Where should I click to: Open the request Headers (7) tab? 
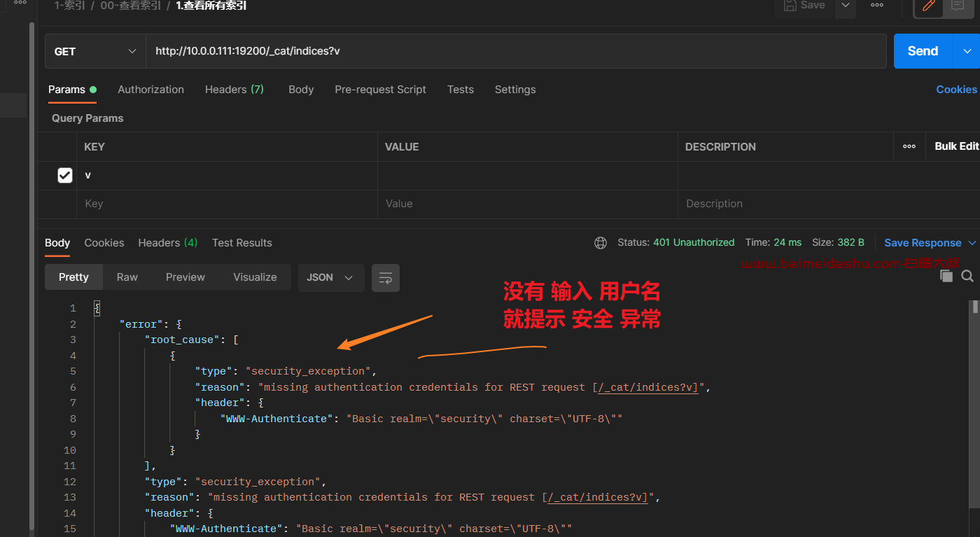tap(234, 90)
